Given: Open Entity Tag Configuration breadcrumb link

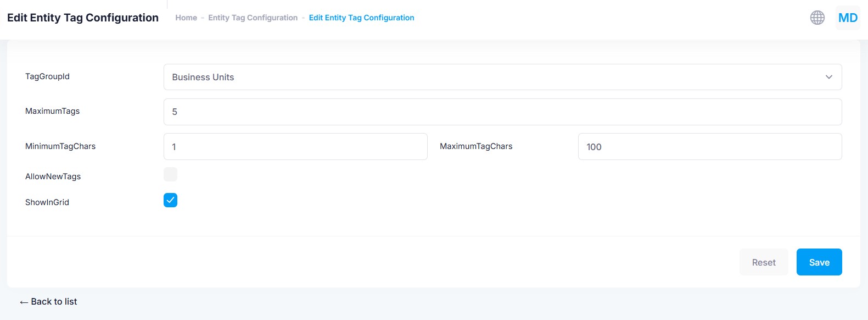Looking at the screenshot, I should click(x=253, y=18).
